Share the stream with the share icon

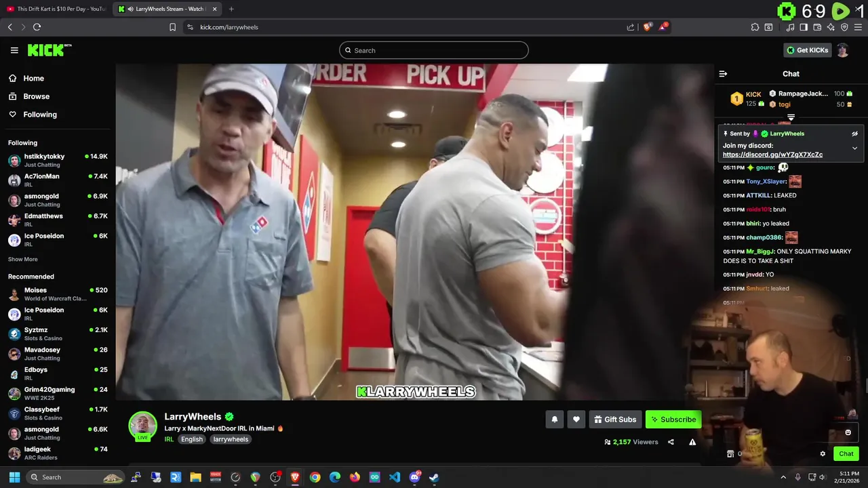point(671,442)
